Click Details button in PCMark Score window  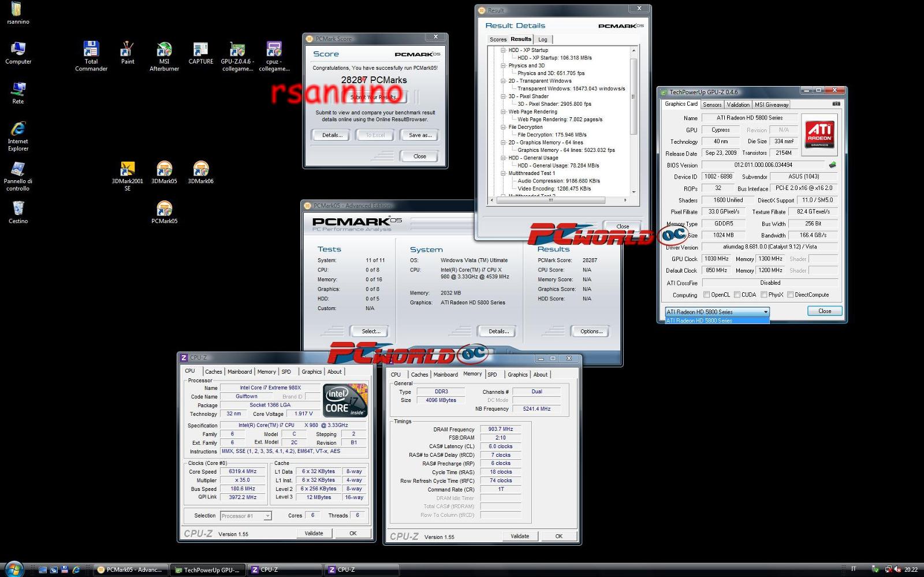click(x=332, y=135)
